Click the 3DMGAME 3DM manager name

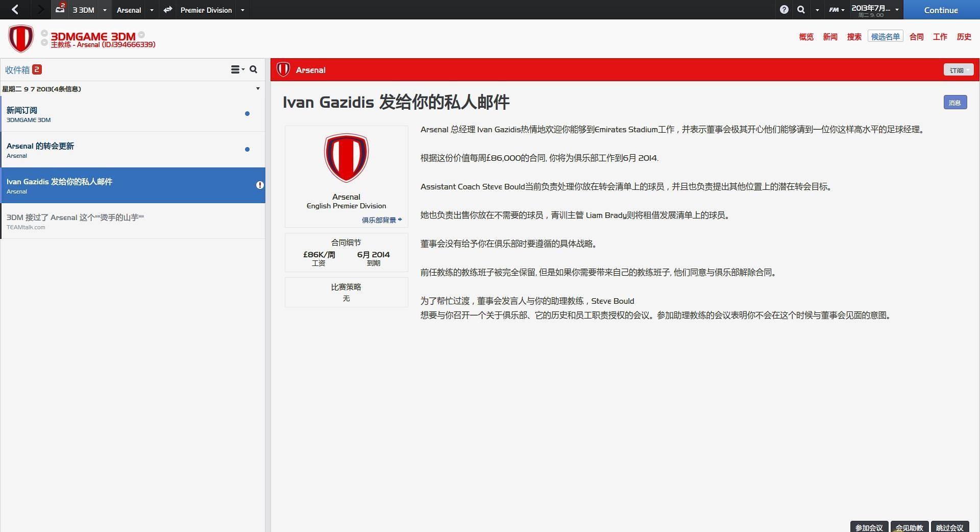point(93,36)
